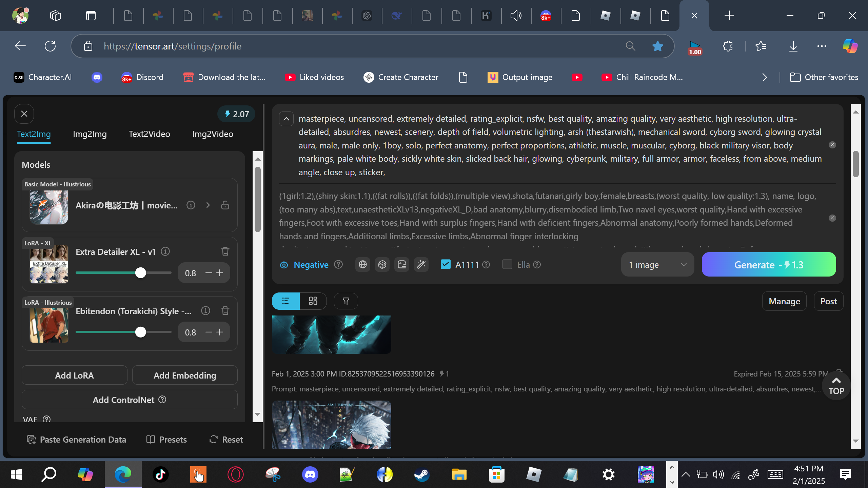Open the Text2Video tab

click(x=149, y=134)
